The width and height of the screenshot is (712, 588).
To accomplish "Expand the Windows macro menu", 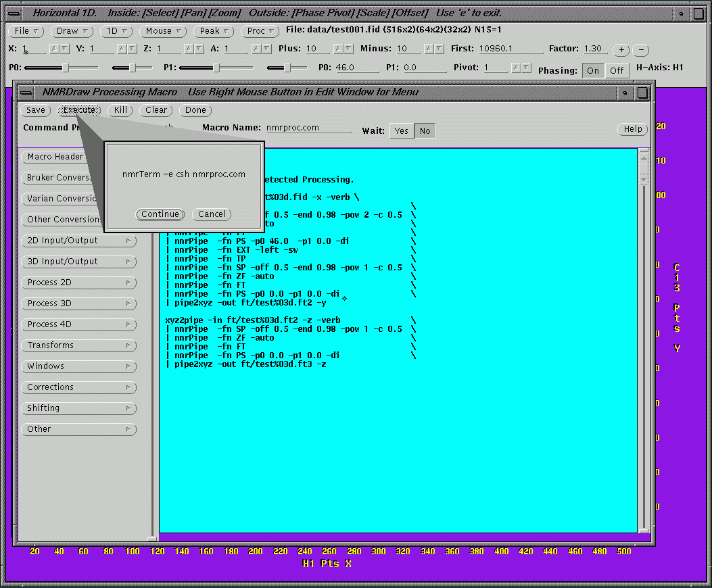I will coord(78,366).
